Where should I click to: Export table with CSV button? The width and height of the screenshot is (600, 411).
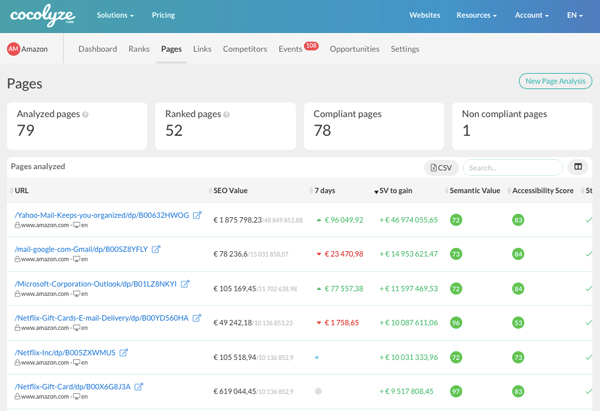(x=441, y=168)
